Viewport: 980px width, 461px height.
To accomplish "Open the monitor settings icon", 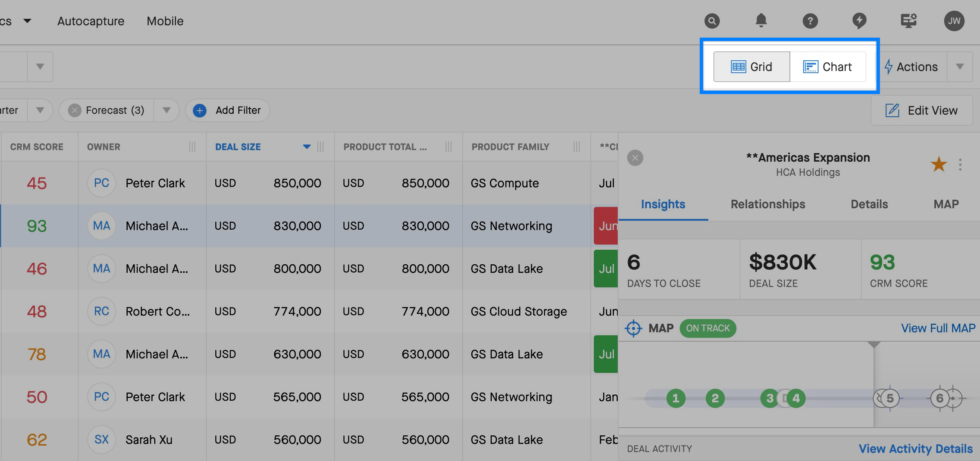I will tap(909, 21).
